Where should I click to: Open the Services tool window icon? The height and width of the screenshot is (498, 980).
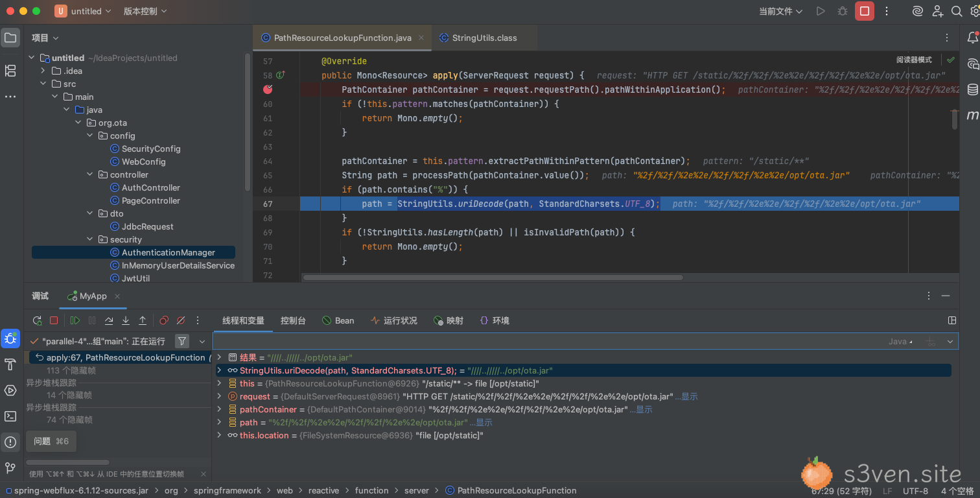(x=10, y=390)
